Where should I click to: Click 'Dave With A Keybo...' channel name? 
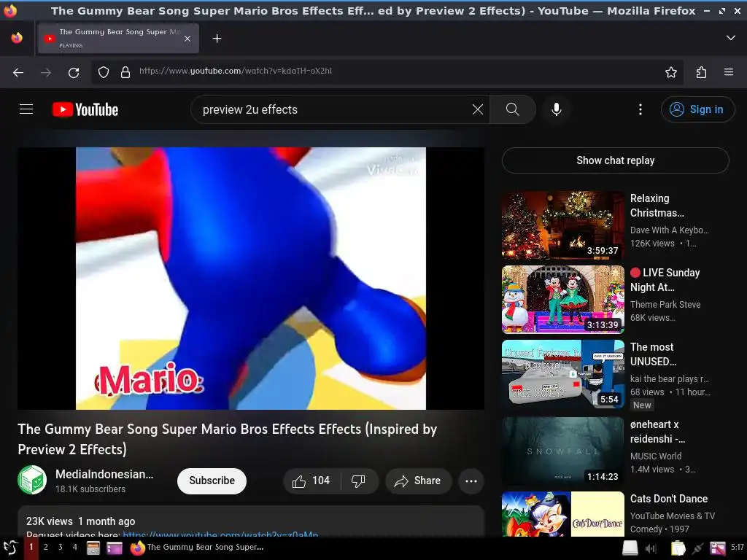(x=670, y=230)
